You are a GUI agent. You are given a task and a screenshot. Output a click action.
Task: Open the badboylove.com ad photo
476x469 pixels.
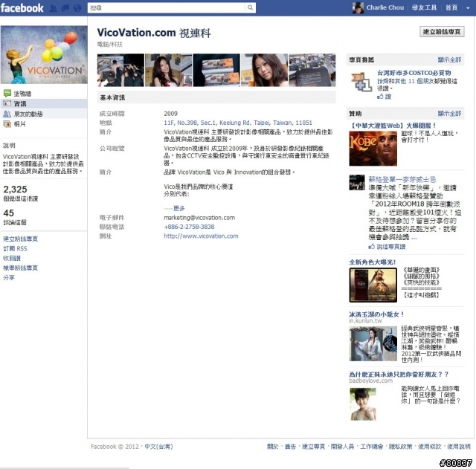[363, 404]
